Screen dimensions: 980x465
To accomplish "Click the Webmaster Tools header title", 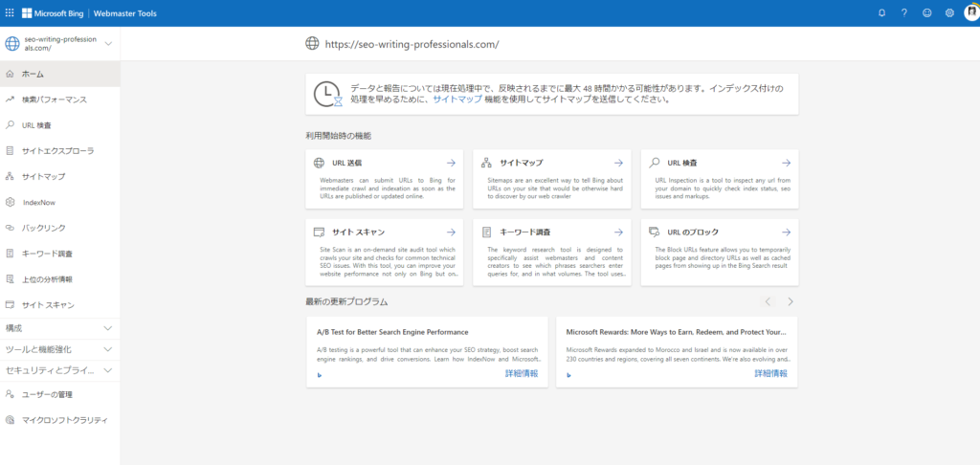I will click(x=125, y=12).
